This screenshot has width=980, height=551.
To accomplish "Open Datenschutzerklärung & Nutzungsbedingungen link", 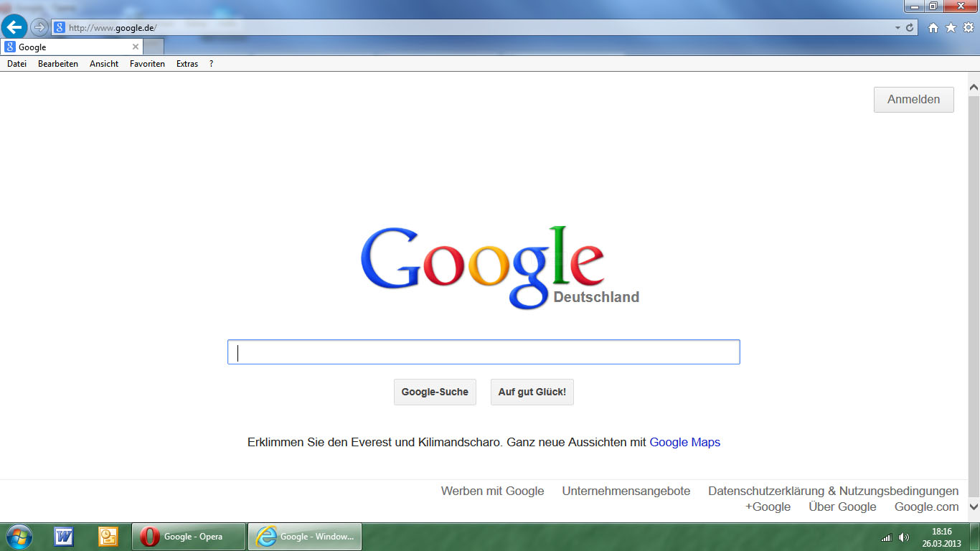I will [833, 491].
